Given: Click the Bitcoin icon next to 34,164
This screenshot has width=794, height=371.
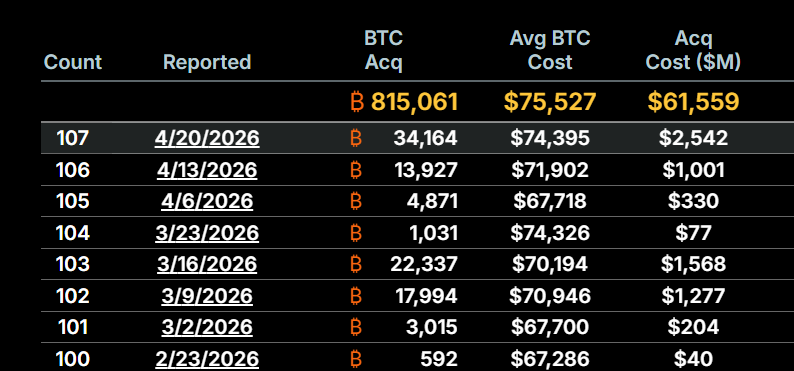Looking at the screenshot, I should point(356,138).
